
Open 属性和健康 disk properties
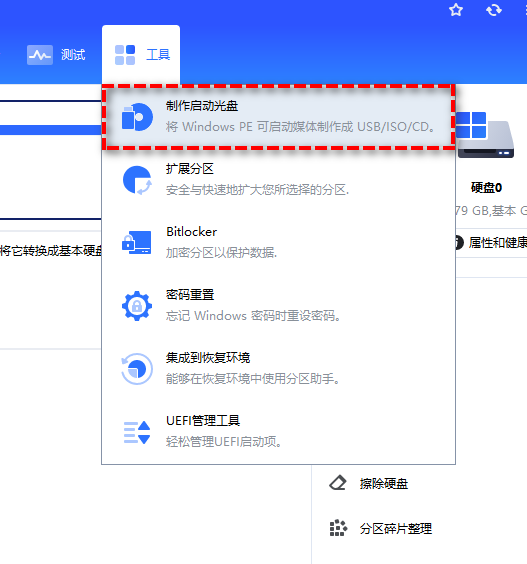click(x=498, y=243)
